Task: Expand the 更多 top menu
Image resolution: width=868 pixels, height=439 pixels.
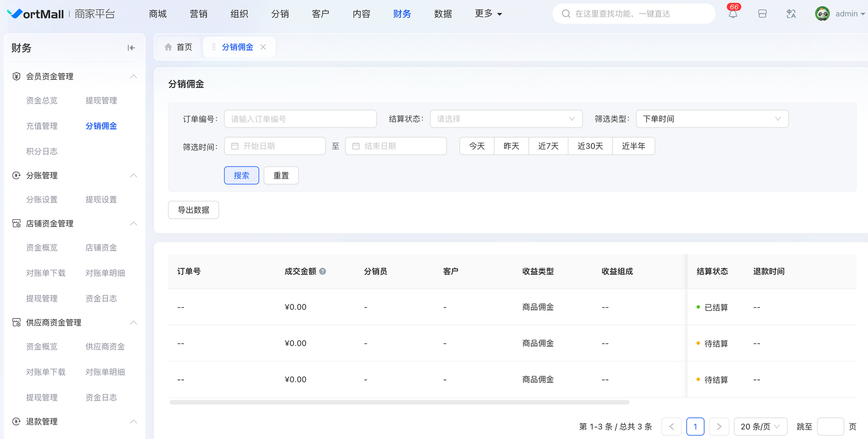Action: click(488, 14)
